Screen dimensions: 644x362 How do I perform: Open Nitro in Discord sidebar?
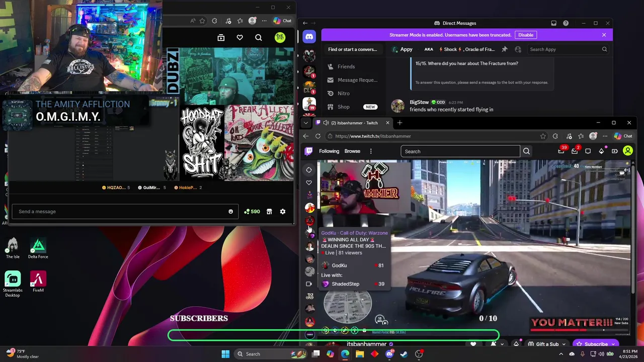tap(353, 94)
